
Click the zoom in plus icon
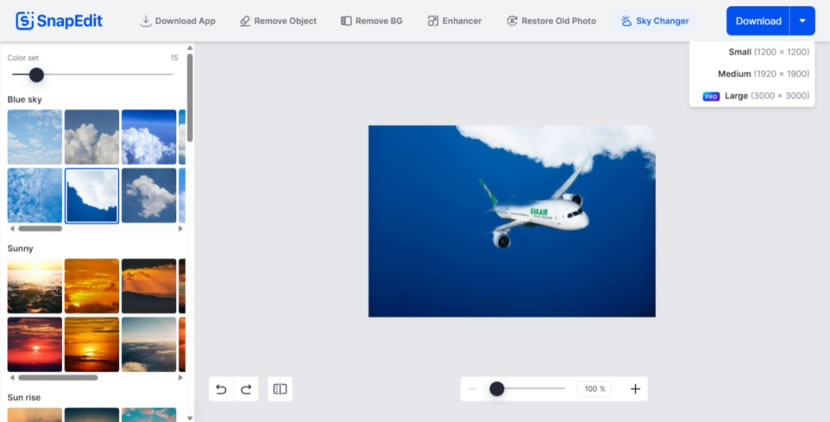pos(635,389)
